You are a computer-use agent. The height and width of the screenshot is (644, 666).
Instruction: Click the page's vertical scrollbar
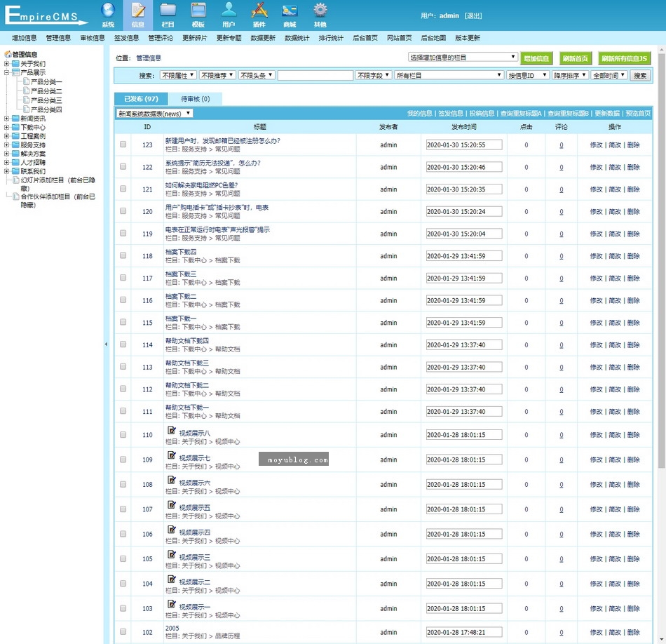point(662,281)
